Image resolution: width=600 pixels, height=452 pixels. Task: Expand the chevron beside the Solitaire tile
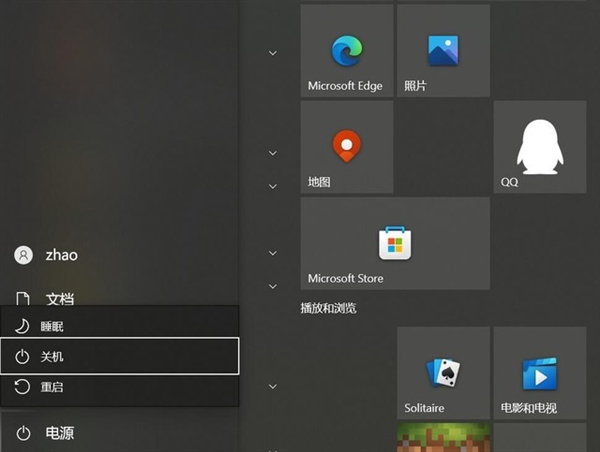(x=272, y=385)
